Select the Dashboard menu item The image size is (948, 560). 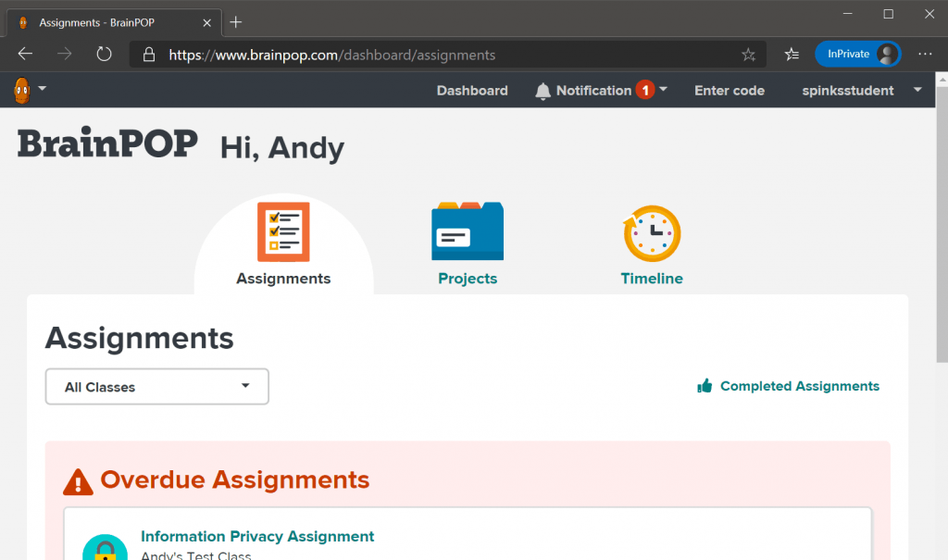471,90
